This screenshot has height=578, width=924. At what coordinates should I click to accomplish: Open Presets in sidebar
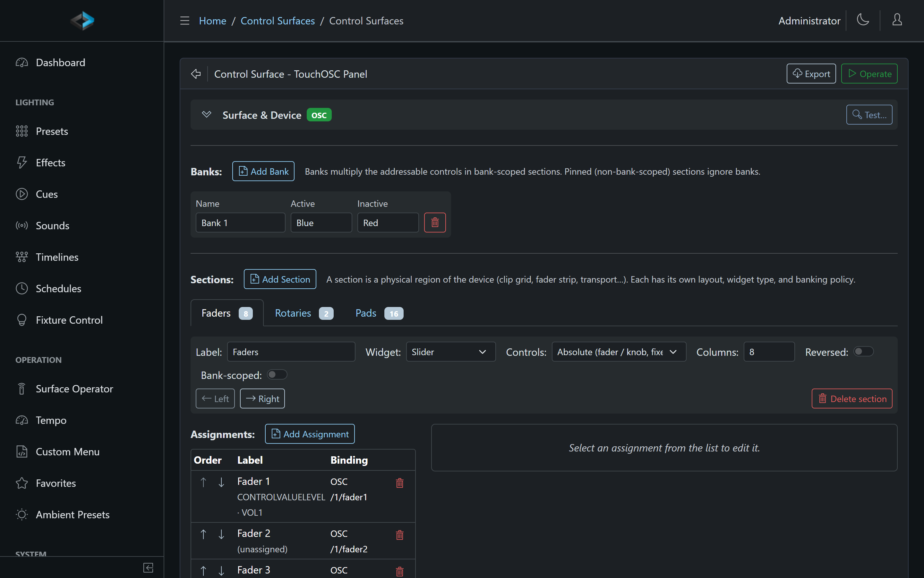(82, 131)
